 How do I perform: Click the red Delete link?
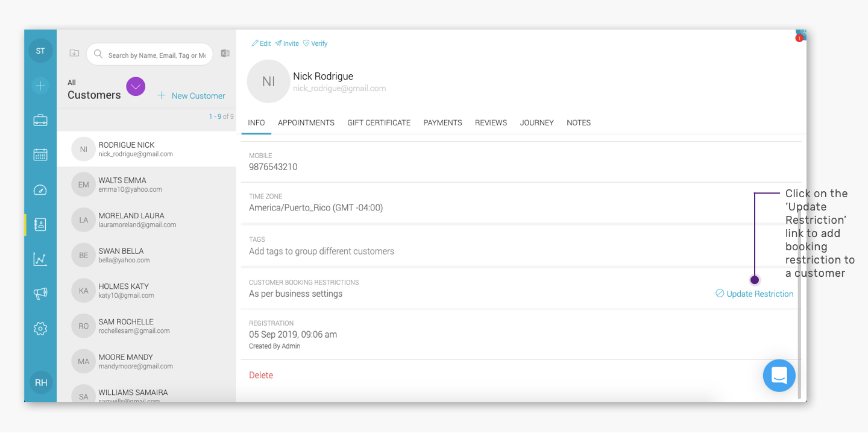click(261, 375)
